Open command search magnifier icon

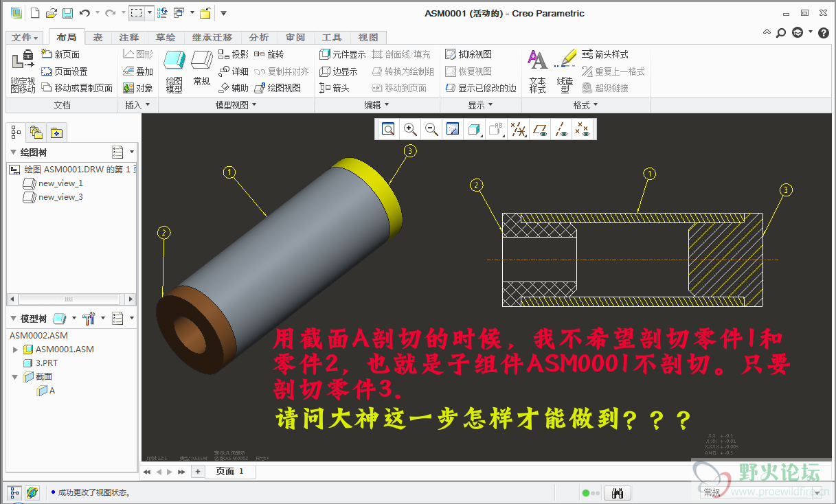pyautogui.click(x=781, y=32)
